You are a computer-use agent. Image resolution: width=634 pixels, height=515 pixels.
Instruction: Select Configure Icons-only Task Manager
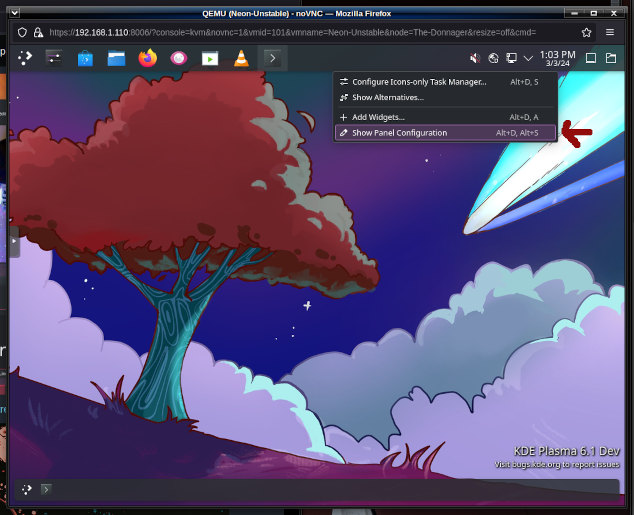coord(446,82)
